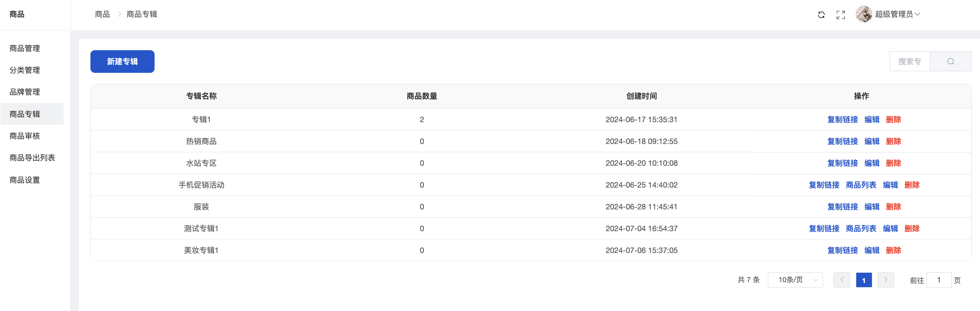Click the admin avatar image
The image size is (980, 311).
pyautogui.click(x=864, y=14)
